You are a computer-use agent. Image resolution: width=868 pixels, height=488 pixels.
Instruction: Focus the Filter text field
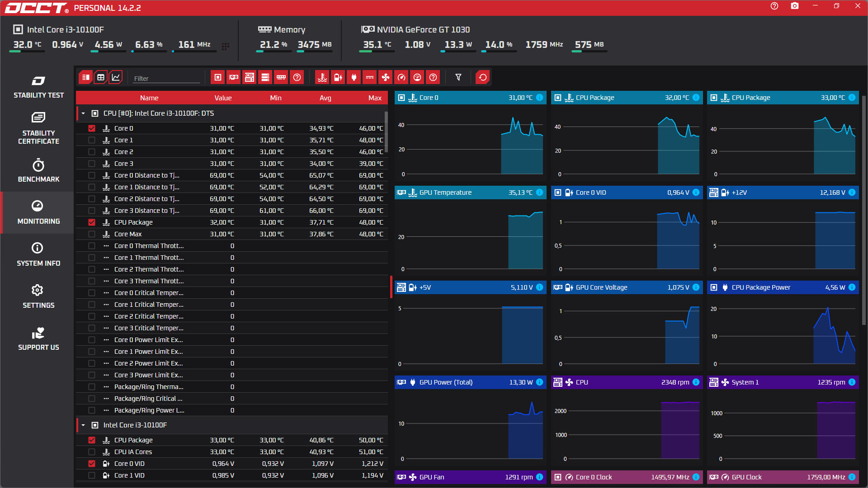[166, 79]
